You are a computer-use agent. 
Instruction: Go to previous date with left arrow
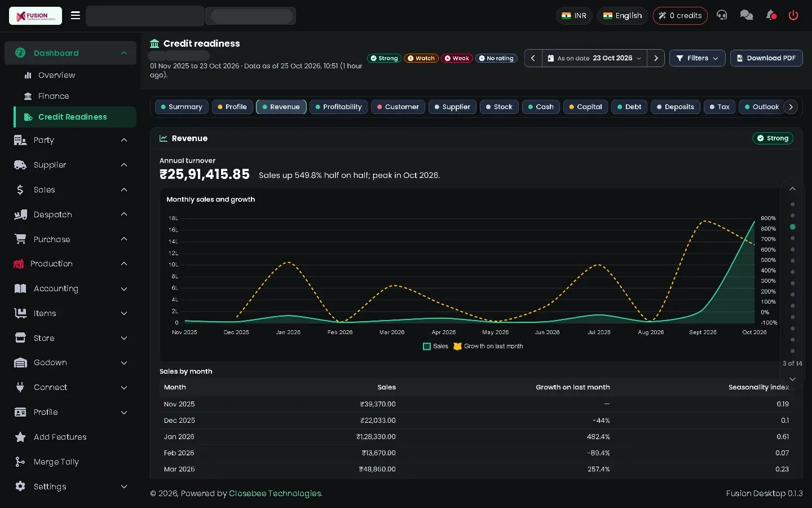click(x=533, y=58)
